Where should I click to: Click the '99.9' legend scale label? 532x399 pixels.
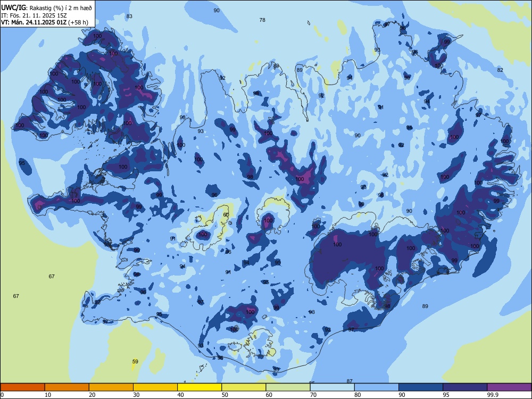(x=493, y=395)
